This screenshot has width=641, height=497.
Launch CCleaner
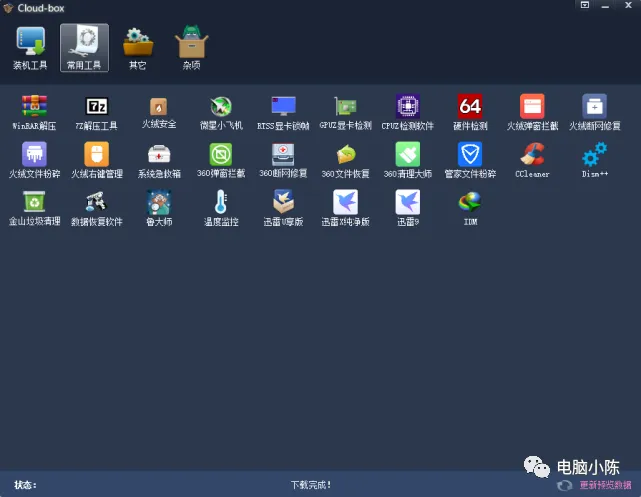click(x=532, y=160)
